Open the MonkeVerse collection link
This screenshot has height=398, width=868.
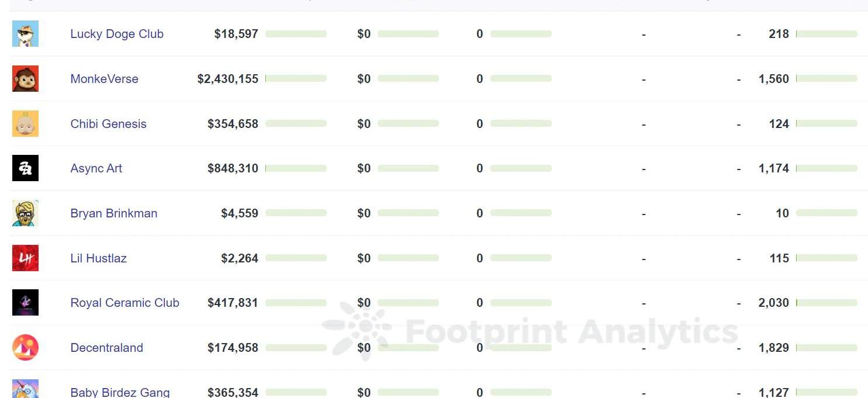[104, 79]
